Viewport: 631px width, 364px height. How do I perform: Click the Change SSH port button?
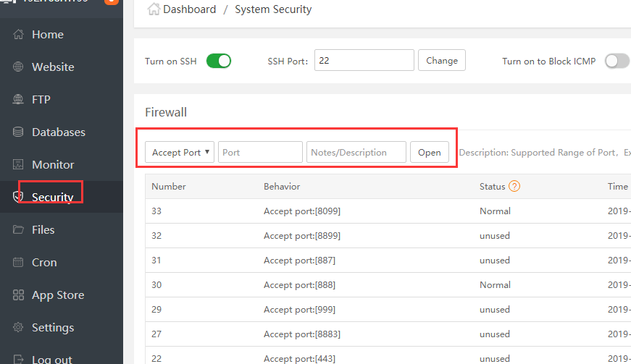click(441, 61)
